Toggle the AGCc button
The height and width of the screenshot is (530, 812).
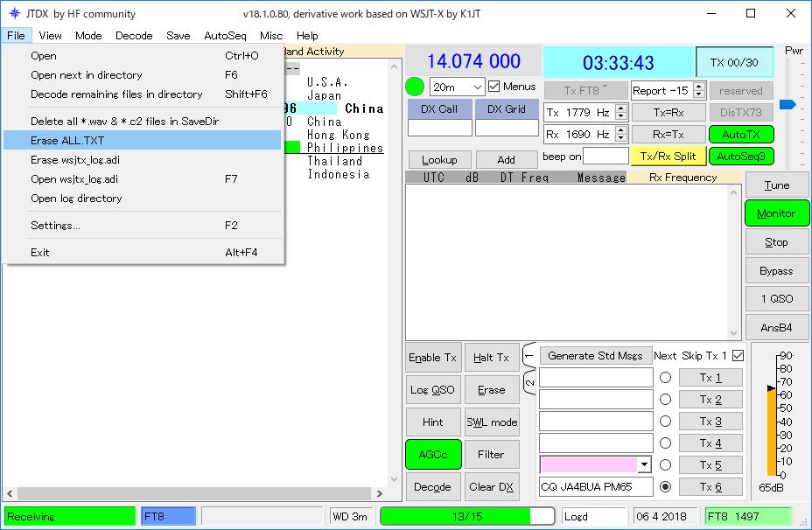pos(433,455)
